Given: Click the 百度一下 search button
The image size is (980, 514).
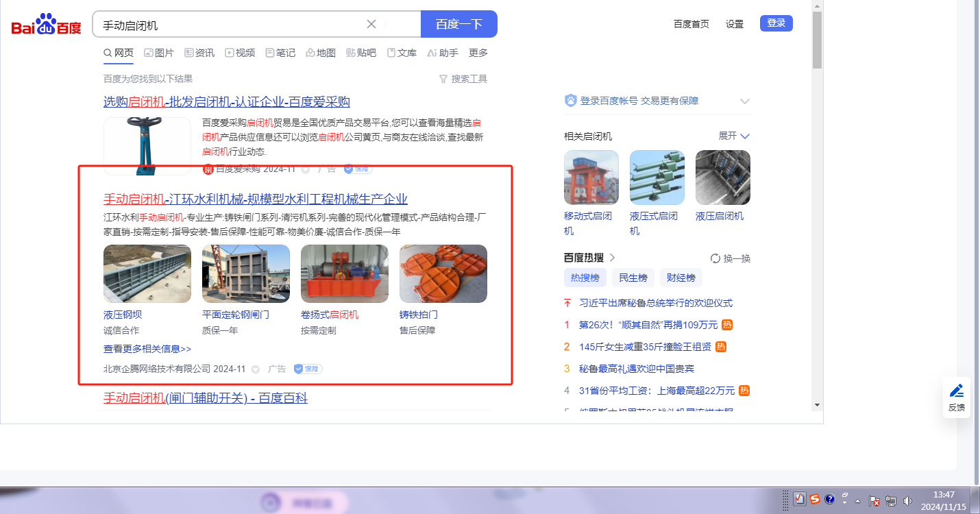Looking at the screenshot, I should pos(459,24).
